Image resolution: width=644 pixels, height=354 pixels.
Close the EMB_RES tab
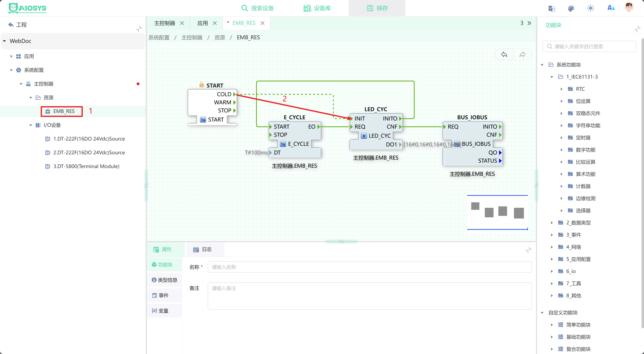(263, 23)
